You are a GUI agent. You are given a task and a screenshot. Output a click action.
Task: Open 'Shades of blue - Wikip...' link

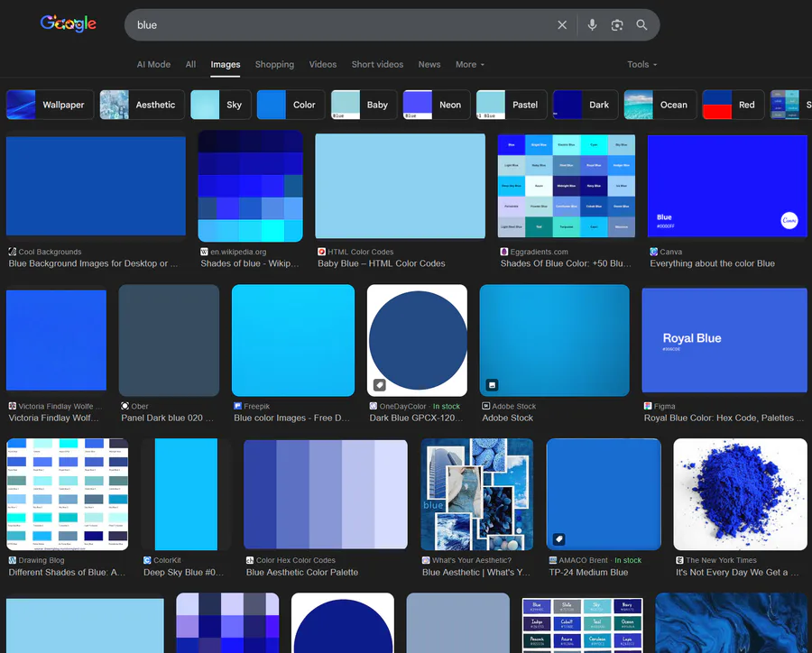pos(250,263)
